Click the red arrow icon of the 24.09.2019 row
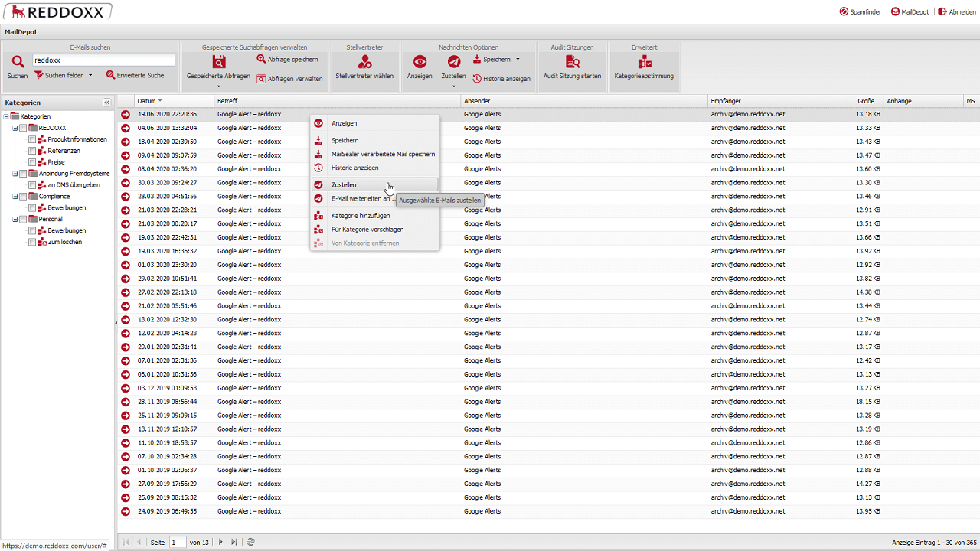980x551 pixels. (126, 511)
